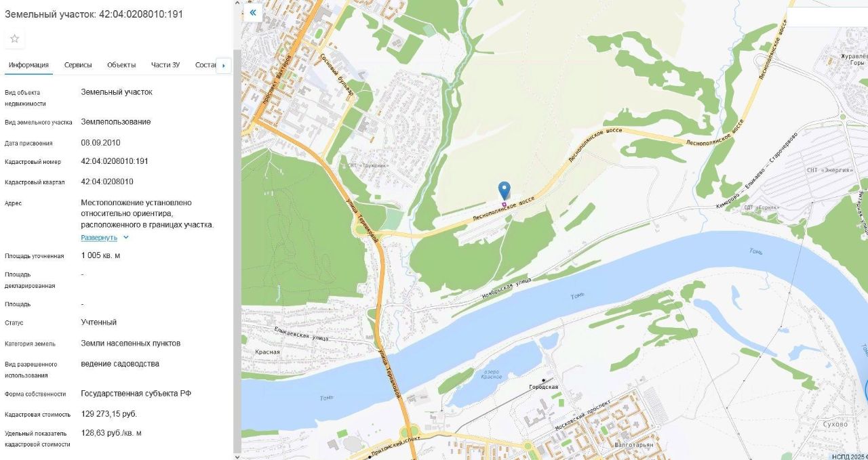Click the blue location pin on the map
The image size is (868, 460).
tap(504, 190)
